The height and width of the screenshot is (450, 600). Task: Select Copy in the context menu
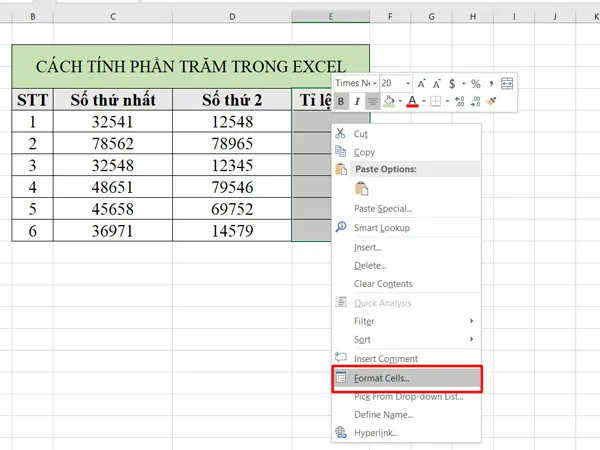coord(364,152)
